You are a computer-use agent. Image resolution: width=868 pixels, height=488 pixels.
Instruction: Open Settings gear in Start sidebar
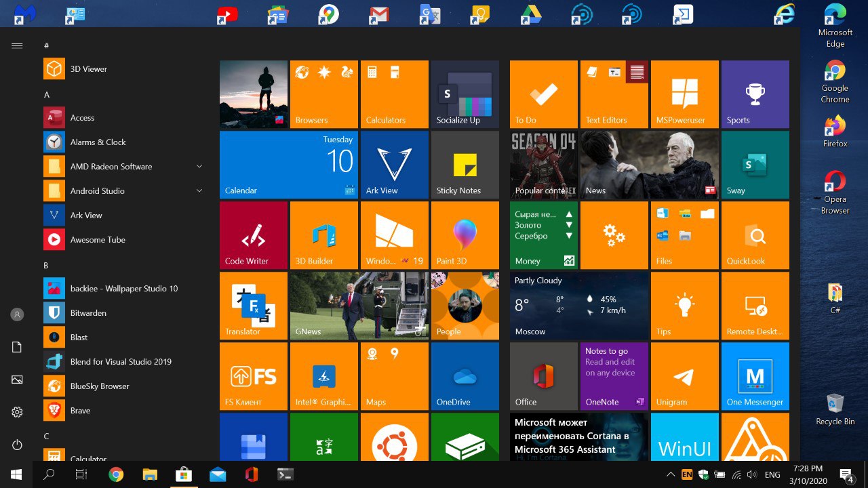tap(17, 412)
